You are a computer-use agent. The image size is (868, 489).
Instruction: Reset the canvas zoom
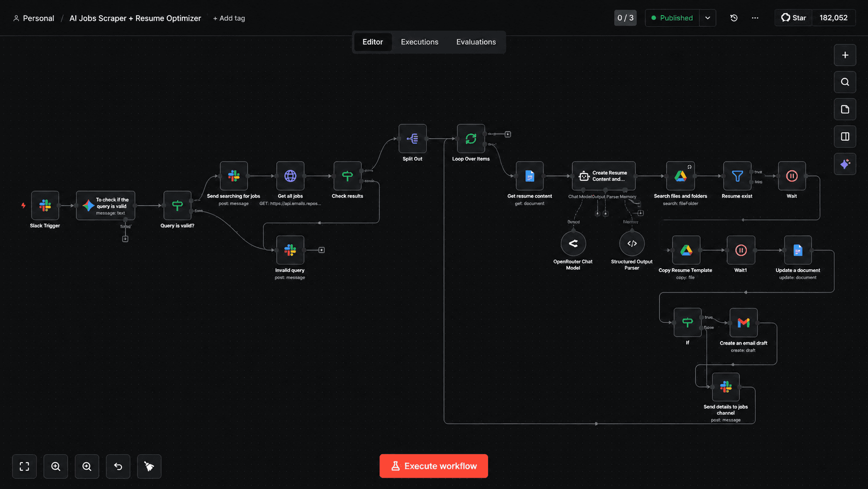(x=118, y=466)
